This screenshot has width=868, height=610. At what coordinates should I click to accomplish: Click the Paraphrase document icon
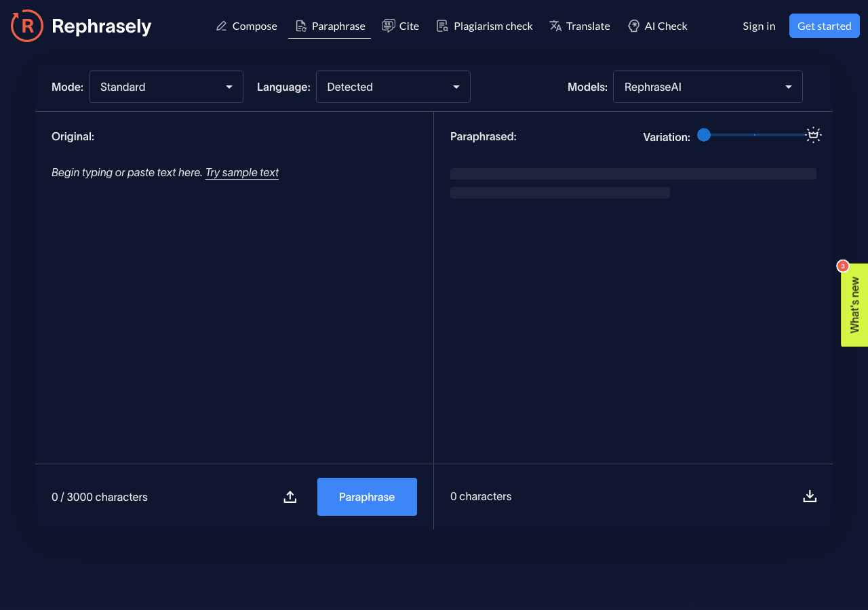(300, 26)
